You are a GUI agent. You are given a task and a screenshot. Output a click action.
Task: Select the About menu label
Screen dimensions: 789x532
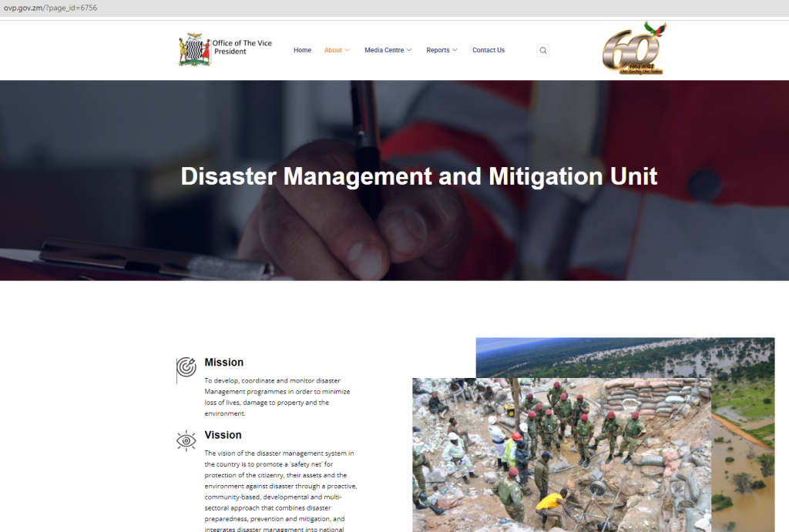[x=333, y=50]
